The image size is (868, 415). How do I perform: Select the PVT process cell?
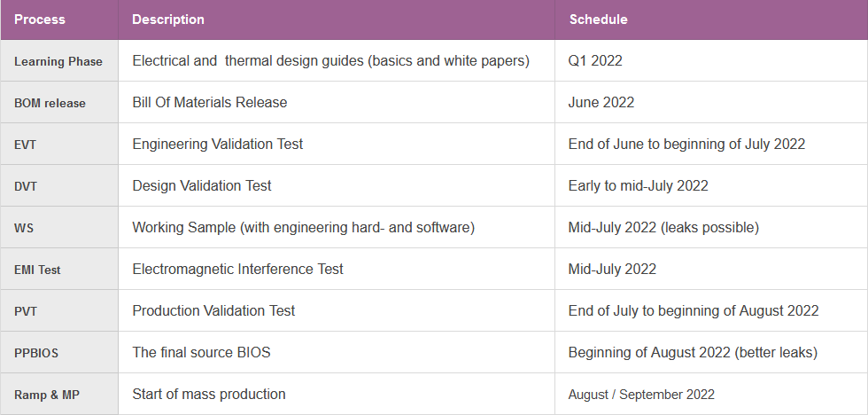pos(26,311)
